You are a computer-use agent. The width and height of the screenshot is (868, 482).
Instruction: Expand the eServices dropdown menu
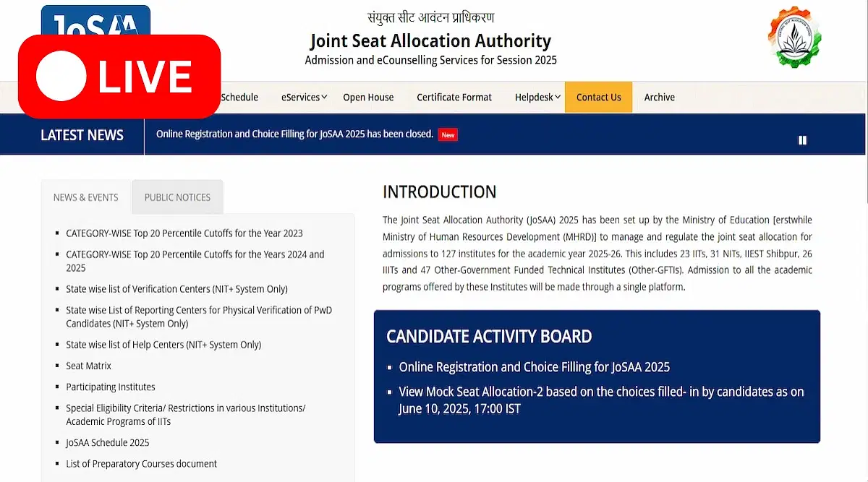coord(304,98)
